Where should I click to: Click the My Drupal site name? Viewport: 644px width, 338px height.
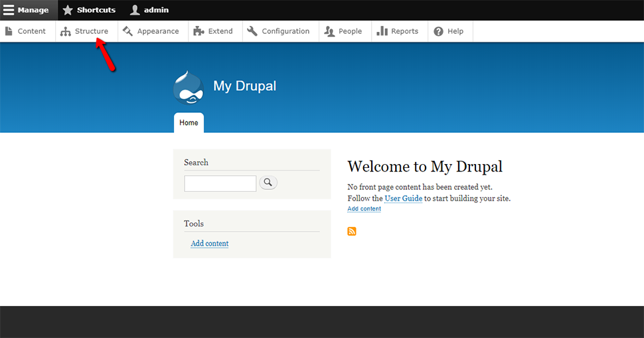tap(245, 86)
